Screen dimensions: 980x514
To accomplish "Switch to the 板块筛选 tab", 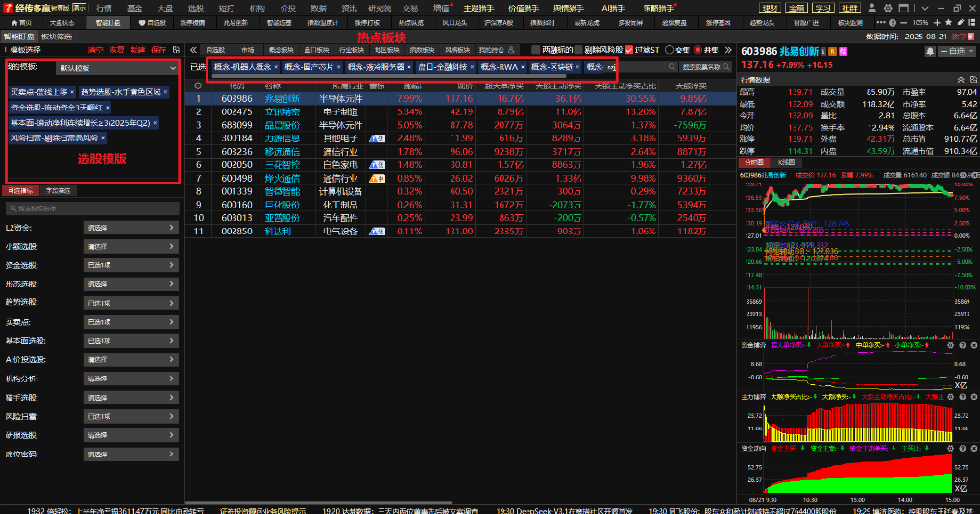I will [x=57, y=37].
